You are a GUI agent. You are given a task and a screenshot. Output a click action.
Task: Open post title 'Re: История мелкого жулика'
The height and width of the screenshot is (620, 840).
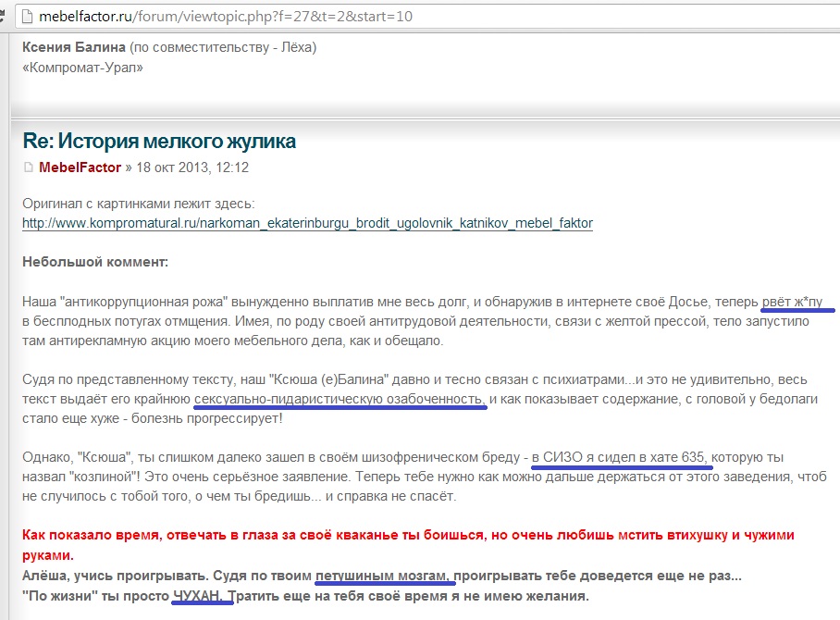[159, 141]
